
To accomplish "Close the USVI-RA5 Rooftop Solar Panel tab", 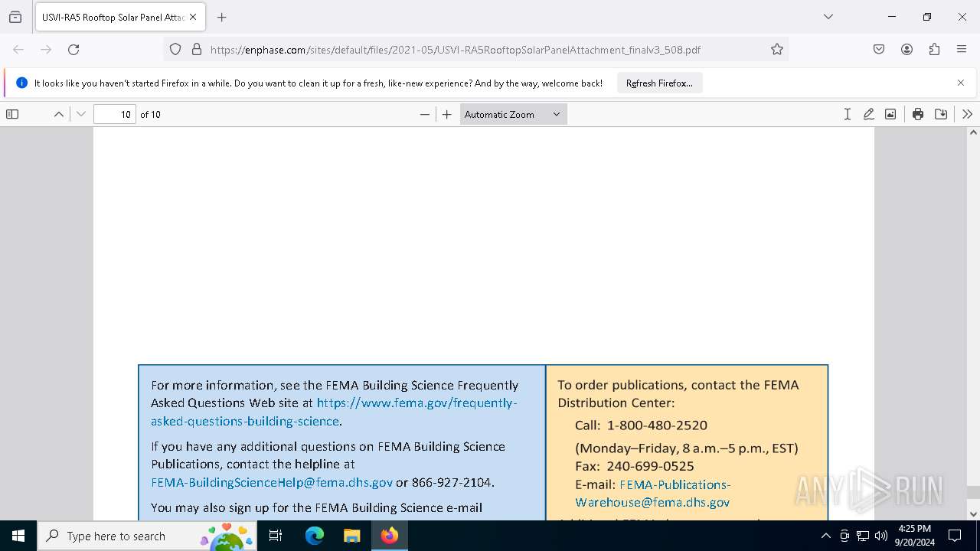I will [193, 17].
